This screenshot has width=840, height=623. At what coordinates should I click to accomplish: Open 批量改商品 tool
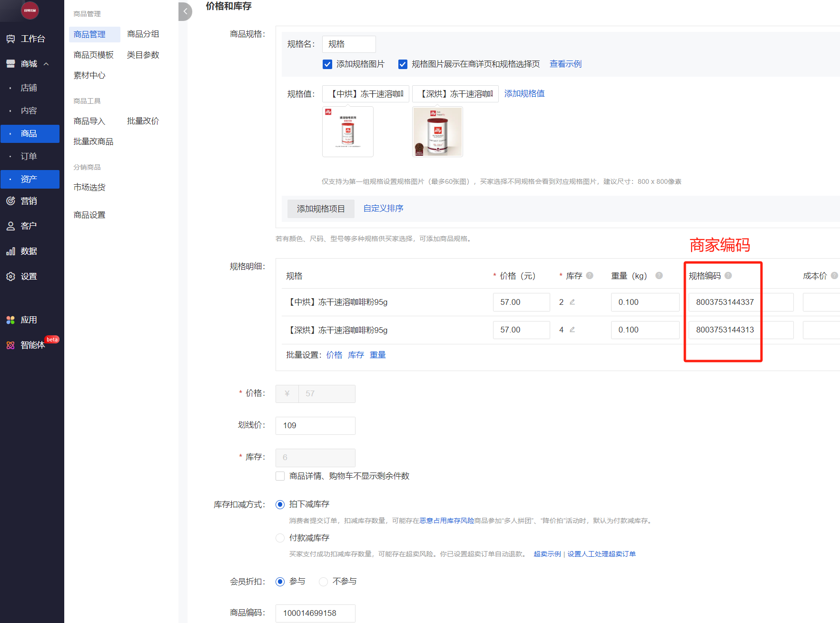[94, 142]
